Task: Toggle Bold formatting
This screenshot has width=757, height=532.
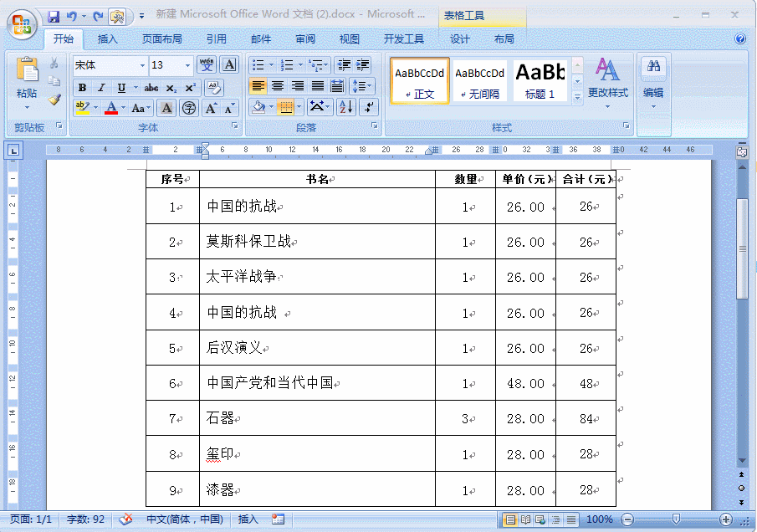Action: [x=82, y=88]
